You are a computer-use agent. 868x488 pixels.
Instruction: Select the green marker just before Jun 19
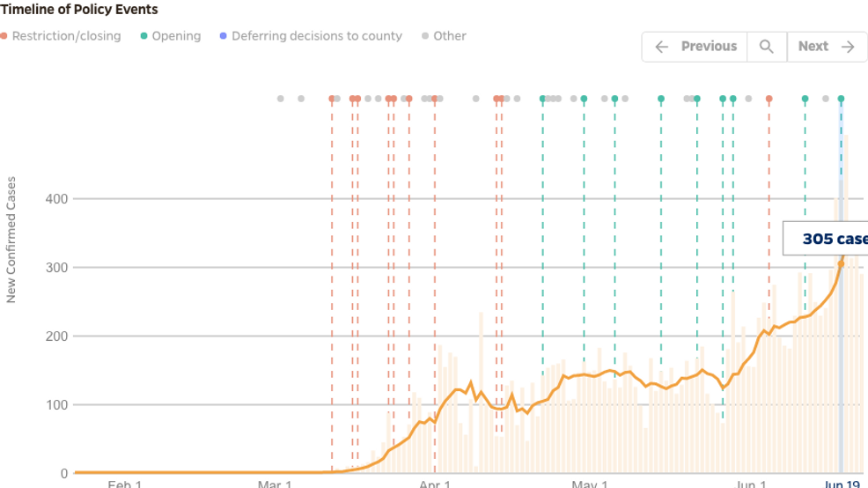pyautogui.click(x=805, y=99)
